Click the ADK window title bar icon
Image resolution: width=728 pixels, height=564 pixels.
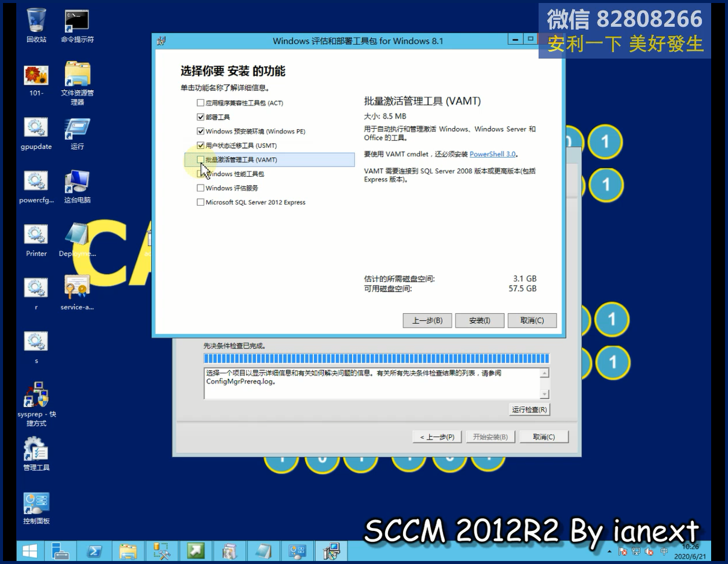(161, 40)
